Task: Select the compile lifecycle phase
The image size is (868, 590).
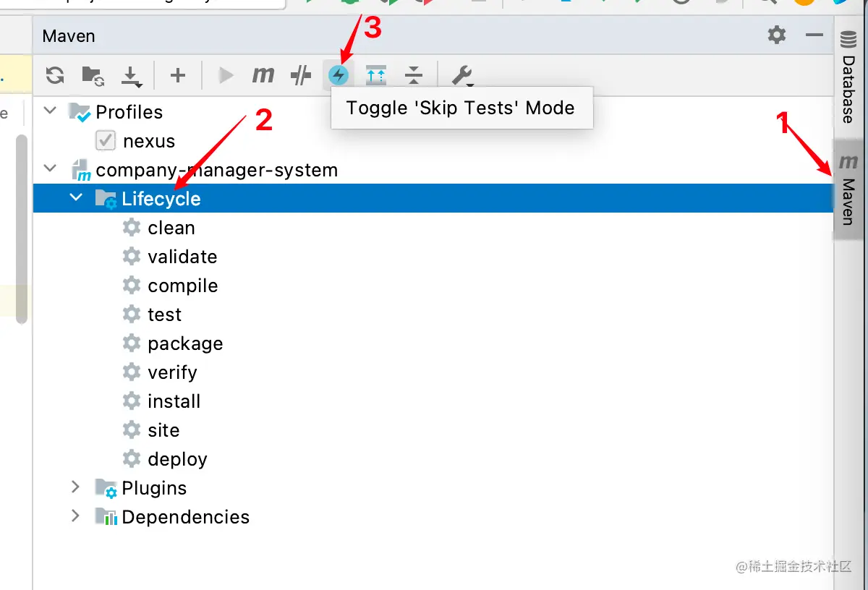Action: tap(183, 286)
